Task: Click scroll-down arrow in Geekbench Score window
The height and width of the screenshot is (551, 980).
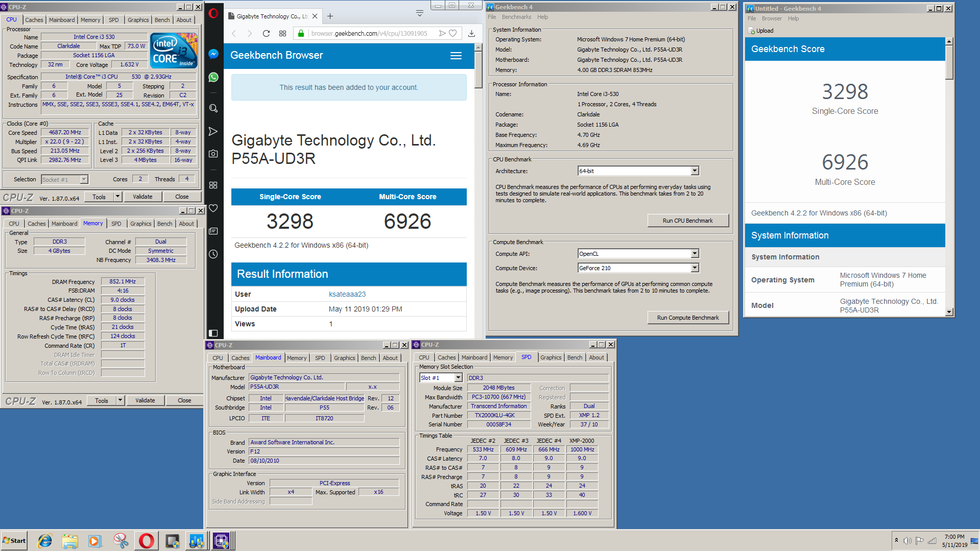Action: pos(949,312)
